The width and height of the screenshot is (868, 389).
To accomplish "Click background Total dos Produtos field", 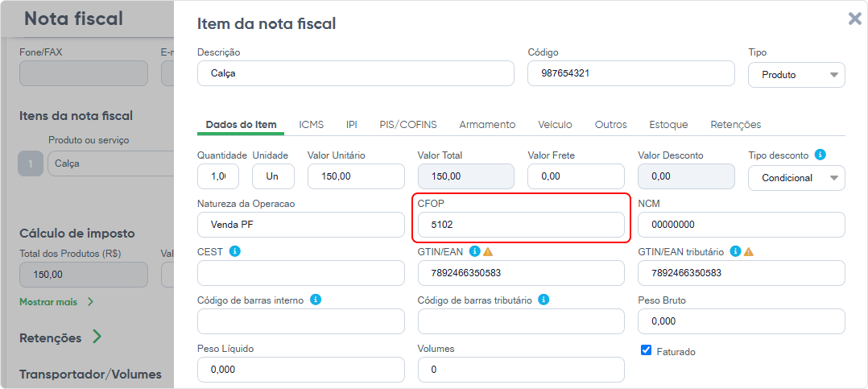I will (x=84, y=275).
